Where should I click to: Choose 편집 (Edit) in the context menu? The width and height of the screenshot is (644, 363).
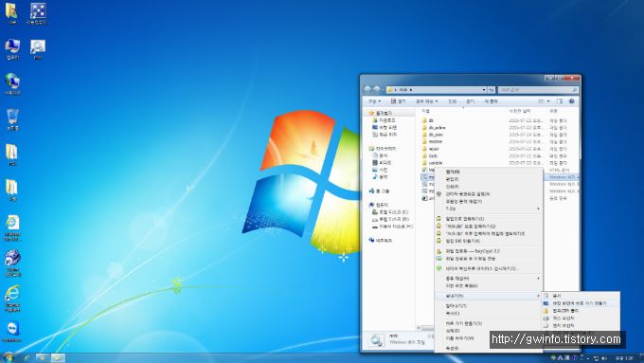(x=489, y=179)
